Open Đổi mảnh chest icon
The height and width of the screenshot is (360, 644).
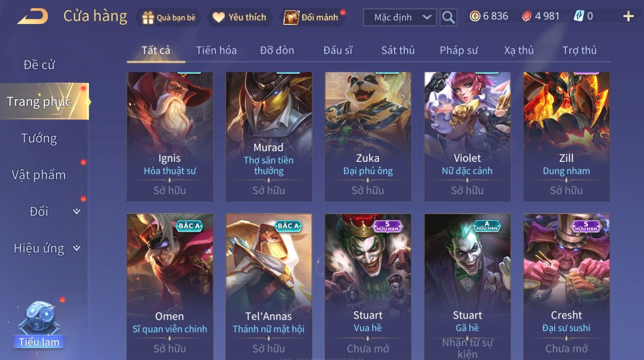(291, 18)
